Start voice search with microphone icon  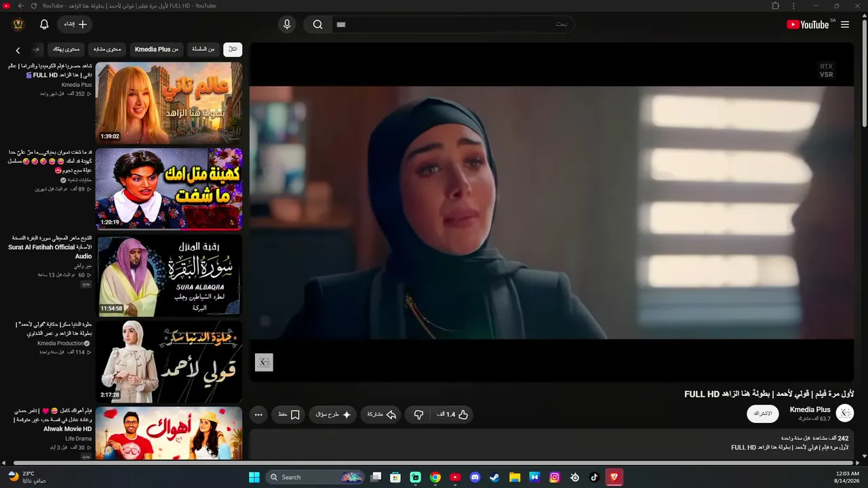[x=287, y=24]
